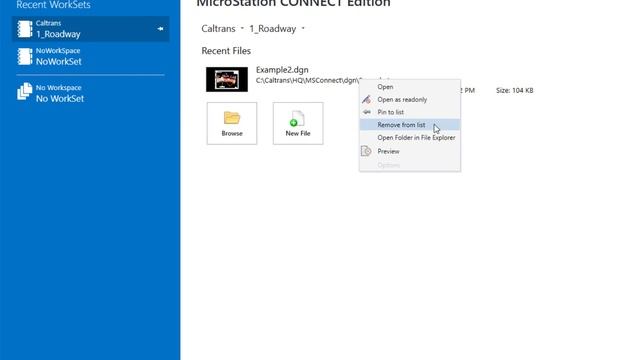Click the Caltrans 1_Roadway notebook icon
The image size is (640, 360).
coord(24,29)
